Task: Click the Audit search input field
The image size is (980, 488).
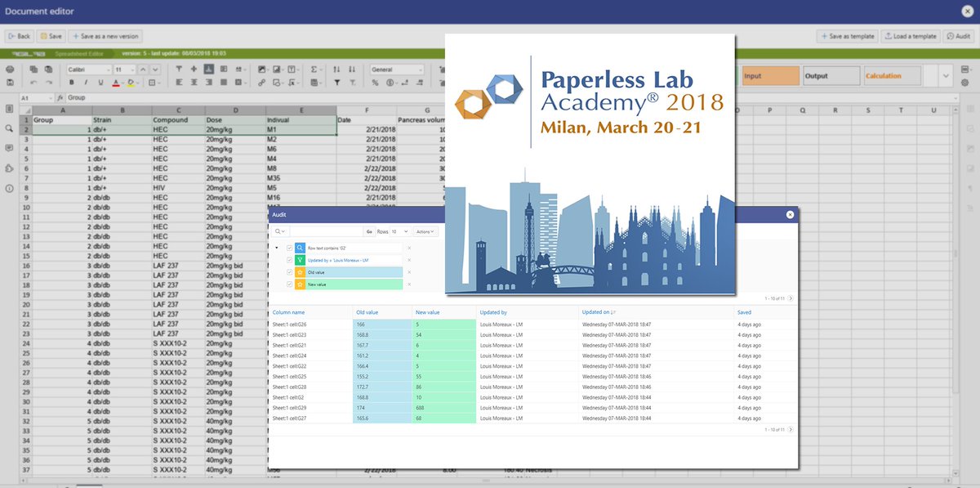Action: pos(327,231)
